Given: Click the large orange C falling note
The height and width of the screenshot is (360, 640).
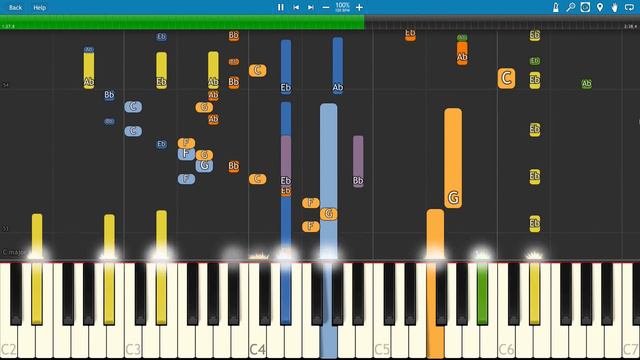Looking at the screenshot, I should coord(506,78).
